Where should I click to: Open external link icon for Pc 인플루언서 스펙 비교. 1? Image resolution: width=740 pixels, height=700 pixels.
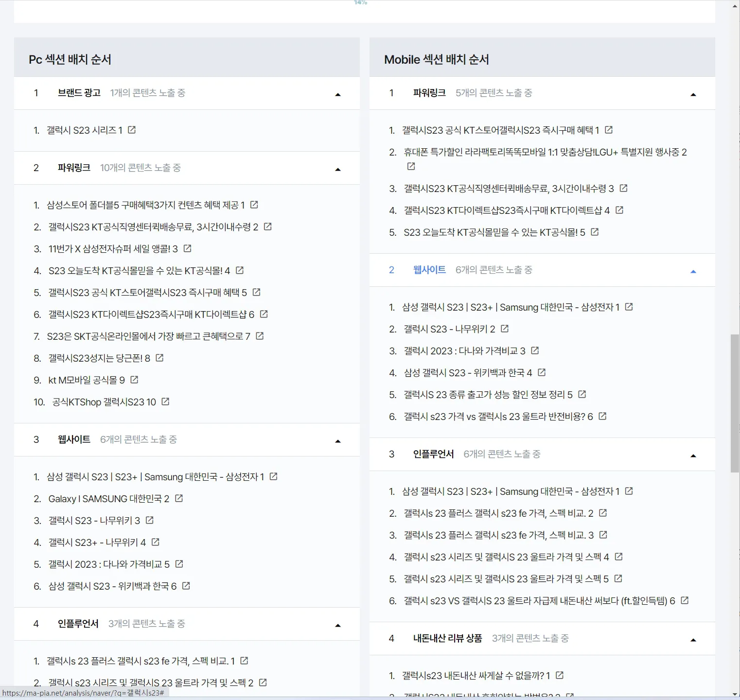coord(244,661)
